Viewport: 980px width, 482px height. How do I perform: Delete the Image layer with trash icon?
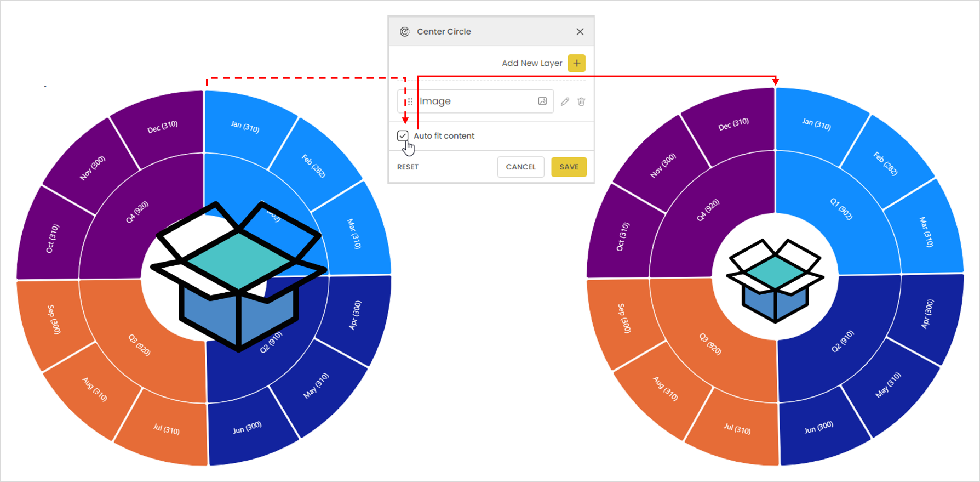[581, 101]
